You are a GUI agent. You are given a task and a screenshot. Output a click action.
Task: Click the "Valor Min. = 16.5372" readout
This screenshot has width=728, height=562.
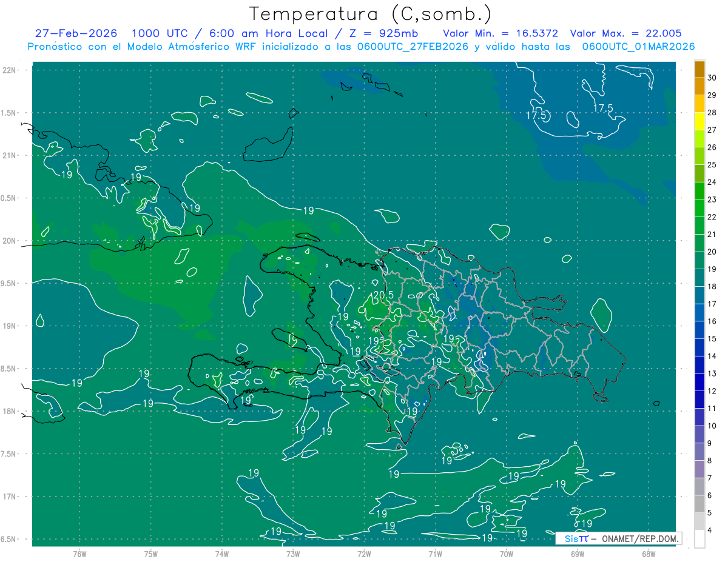[x=500, y=33]
